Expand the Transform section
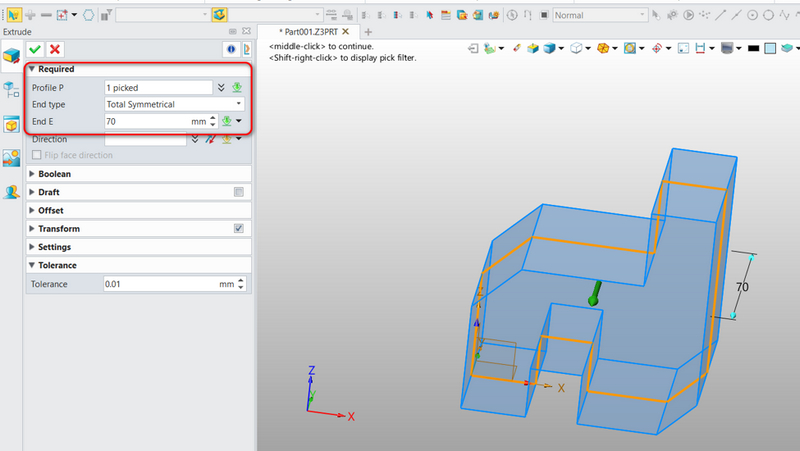800x451 pixels. pyautogui.click(x=32, y=229)
